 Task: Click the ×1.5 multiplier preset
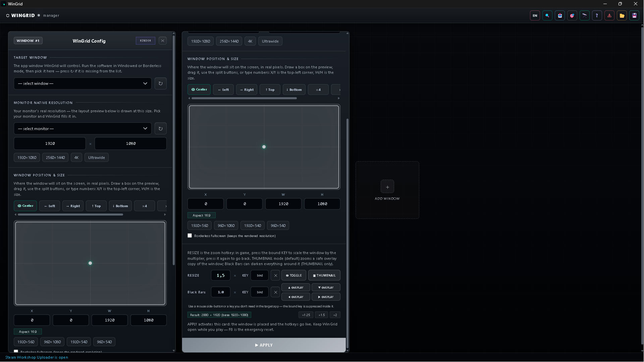coord(321,315)
